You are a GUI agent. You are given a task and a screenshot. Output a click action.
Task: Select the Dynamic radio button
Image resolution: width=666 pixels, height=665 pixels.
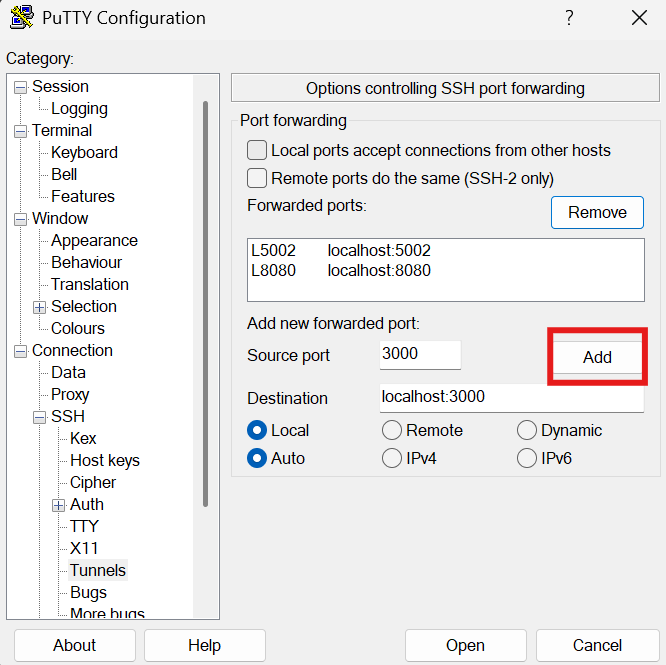pos(527,430)
